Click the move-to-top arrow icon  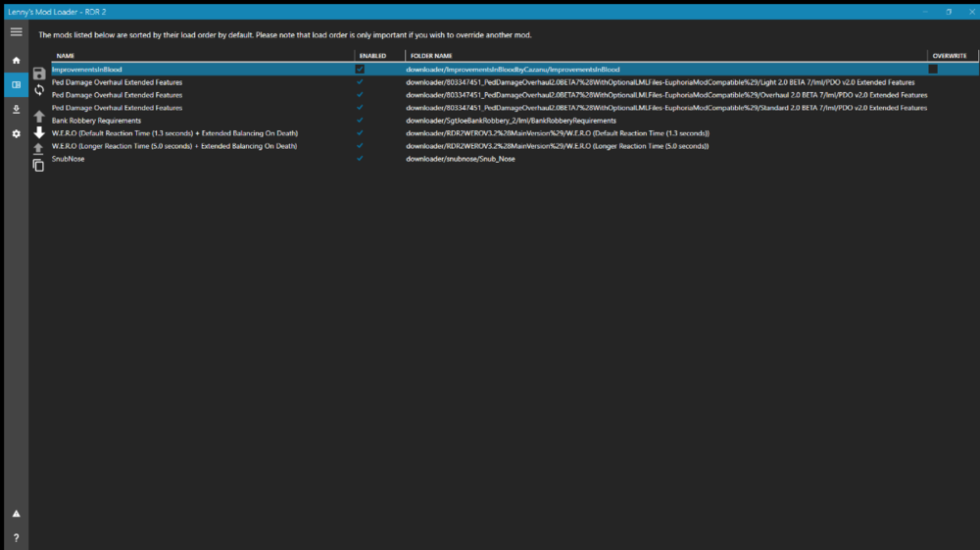coord(38,149)
